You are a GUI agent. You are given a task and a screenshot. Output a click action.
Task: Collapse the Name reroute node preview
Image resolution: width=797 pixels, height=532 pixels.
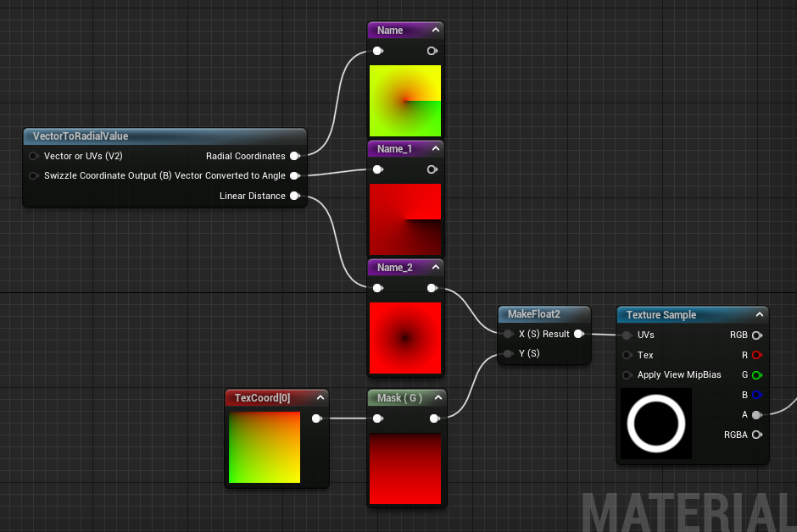coord(436,30)
